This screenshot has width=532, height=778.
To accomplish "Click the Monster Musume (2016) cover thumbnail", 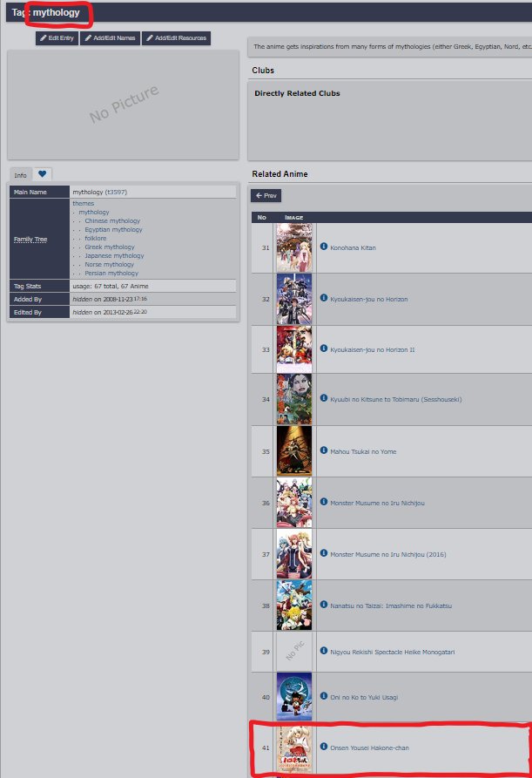I will [294, 554].
